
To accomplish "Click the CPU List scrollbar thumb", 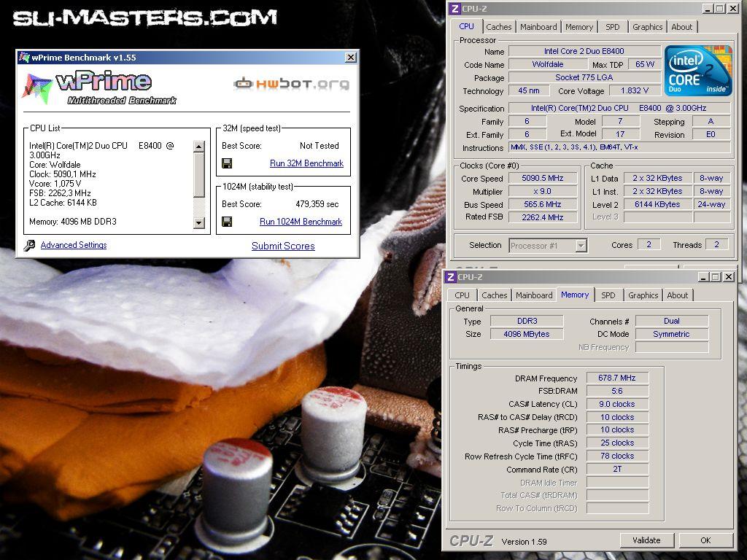I will pos(199,174).
